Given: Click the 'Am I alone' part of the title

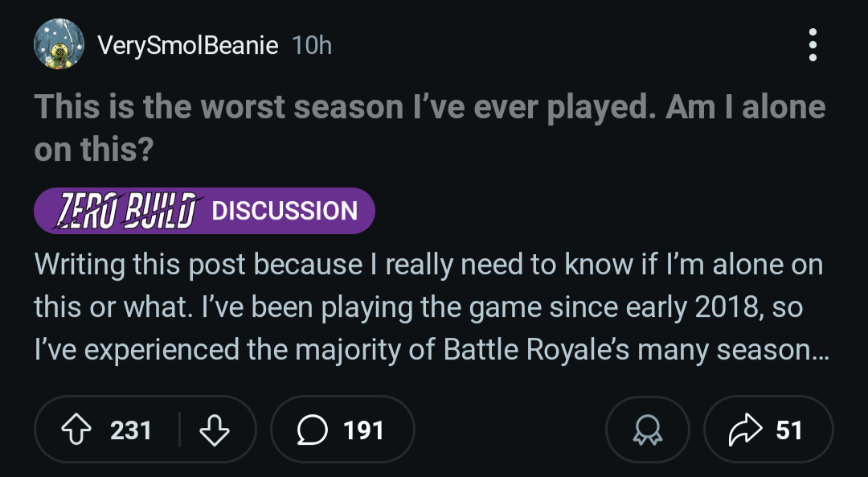Looking at the screenshot, I should click(745, 108).
